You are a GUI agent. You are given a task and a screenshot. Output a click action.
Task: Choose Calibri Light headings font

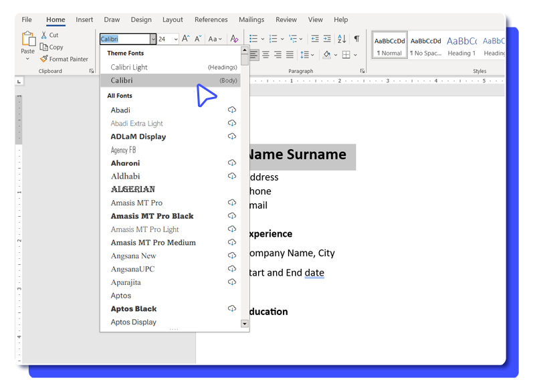point(171,67)
